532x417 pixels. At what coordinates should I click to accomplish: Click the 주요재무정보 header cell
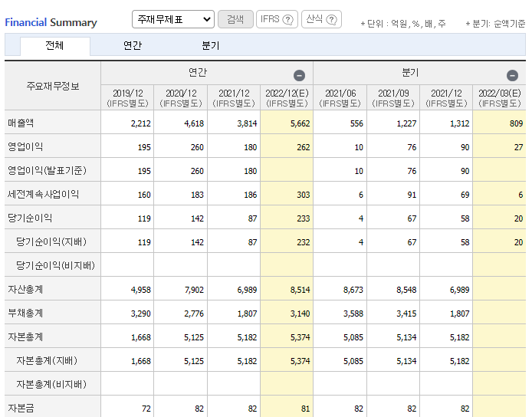(53, 86)
